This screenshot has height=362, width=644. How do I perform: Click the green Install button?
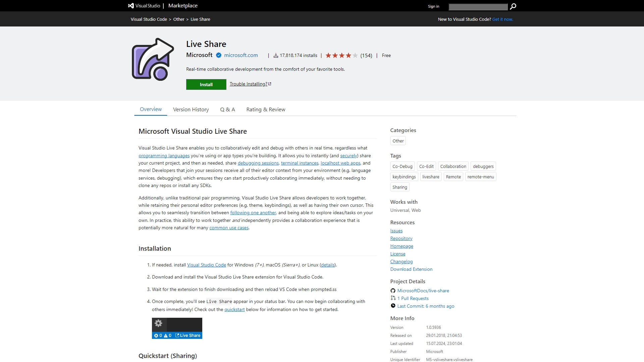click(206, 84)
